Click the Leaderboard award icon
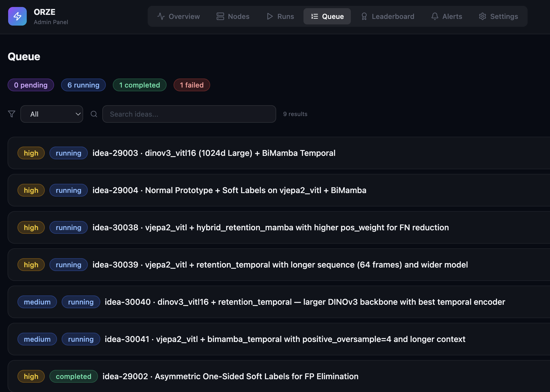Screen dimensions: 550x392 pyautogui.click(x=364, y=16)
